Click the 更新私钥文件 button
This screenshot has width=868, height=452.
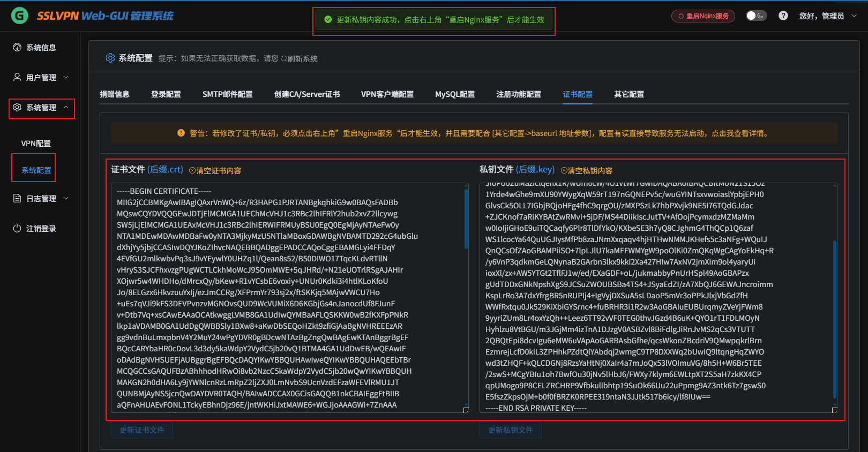[511, 430]
